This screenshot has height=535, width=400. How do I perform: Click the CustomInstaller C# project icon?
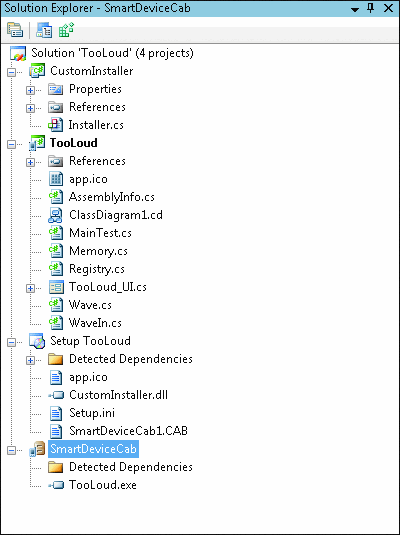pyautogui.click(x=37, y=71)
